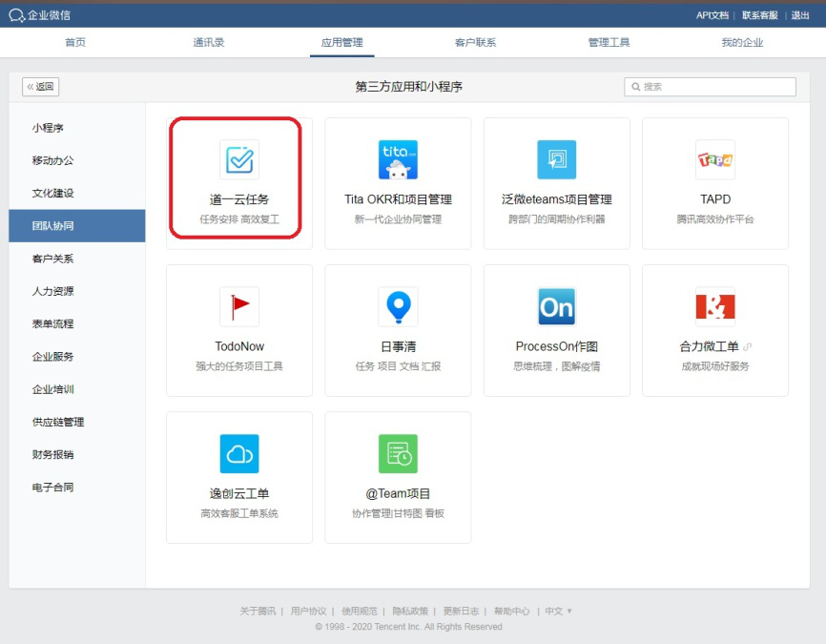Image resolution: width=826 pixels, height=644 pixels.
Task: Open the TodoNow flag icon
Action: [x=238, y=307]
